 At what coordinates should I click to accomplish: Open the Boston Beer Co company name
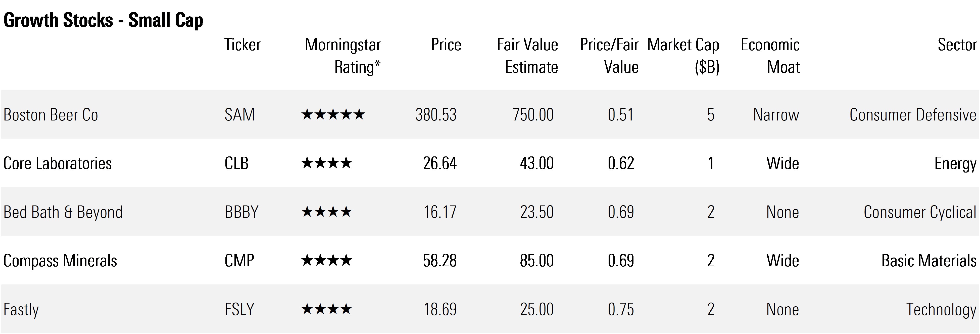(x=51, y=115)
